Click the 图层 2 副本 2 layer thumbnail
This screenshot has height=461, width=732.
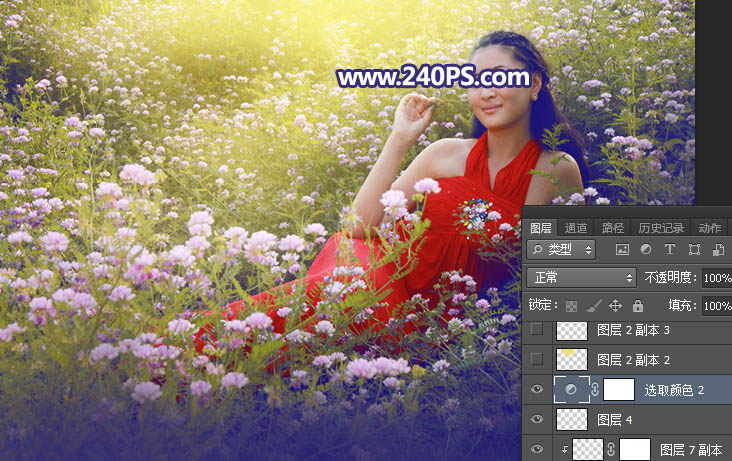(571, 359)
